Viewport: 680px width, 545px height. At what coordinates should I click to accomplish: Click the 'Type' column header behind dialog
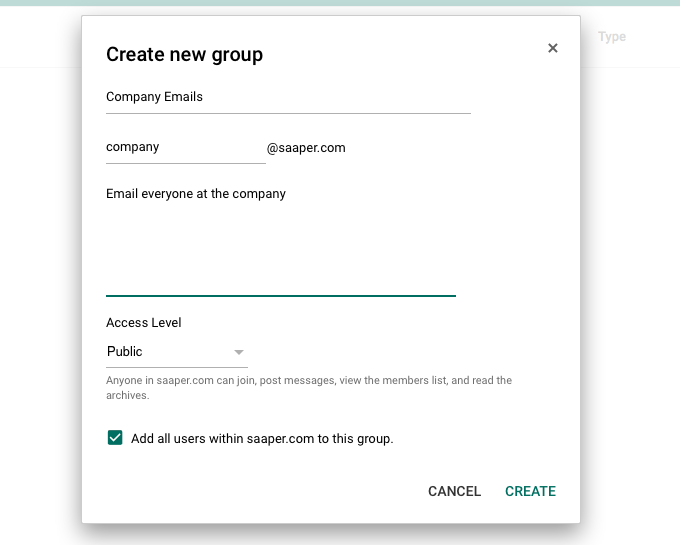pos(612,36)
